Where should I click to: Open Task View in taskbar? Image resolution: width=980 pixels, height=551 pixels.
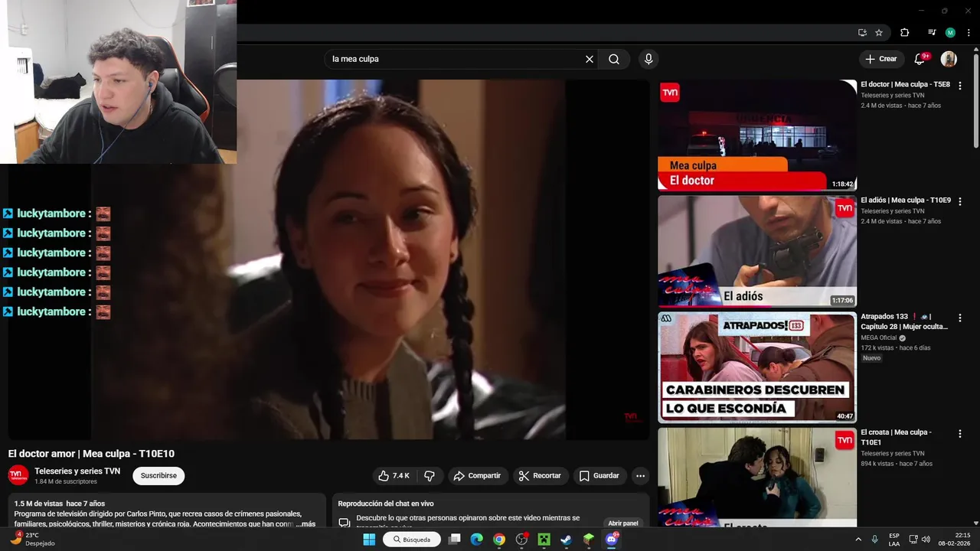[455, 540]
